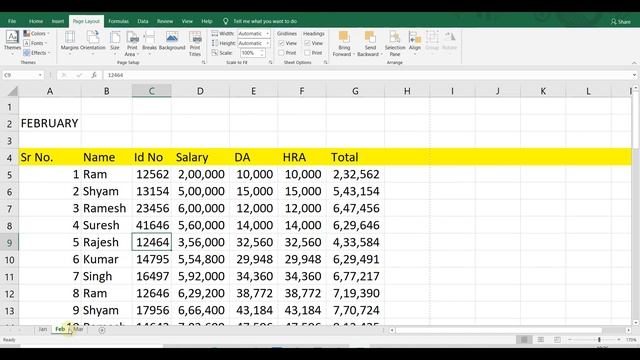Open the Help tab
The height and width of the screenshot is (360, 640).
coord(207,21)
